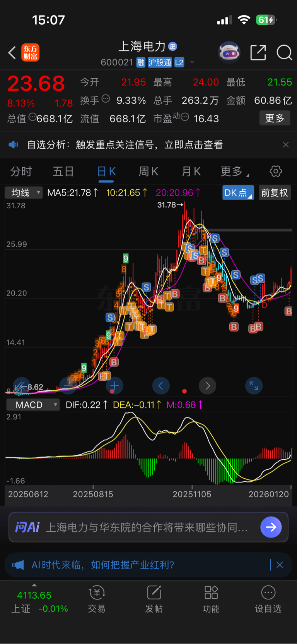Dismiss the 自选分析 notification banner

coord(286,145)
